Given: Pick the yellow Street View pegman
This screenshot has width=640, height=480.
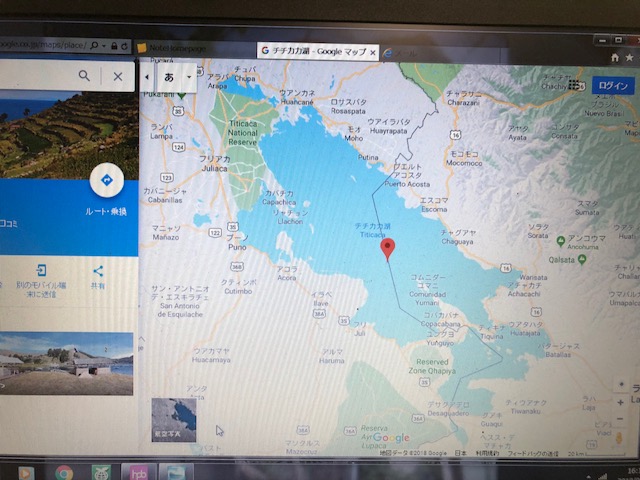Looking at the screenshot, I should (619, 439).
